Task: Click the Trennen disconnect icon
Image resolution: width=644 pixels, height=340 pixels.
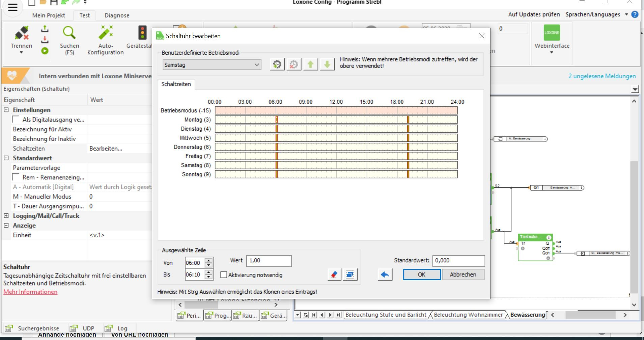Action: tap(21, 33)
